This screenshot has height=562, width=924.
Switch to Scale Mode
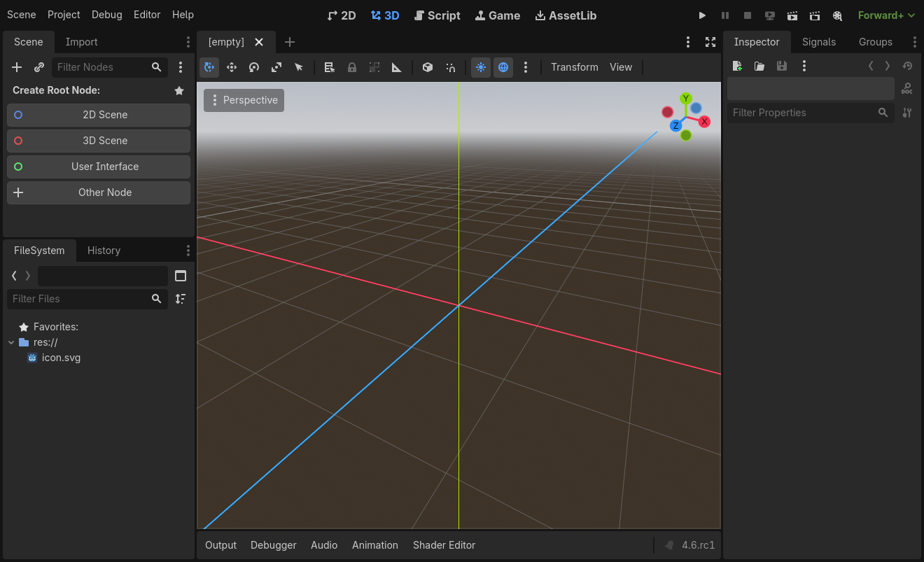click(x=276, y=66)
